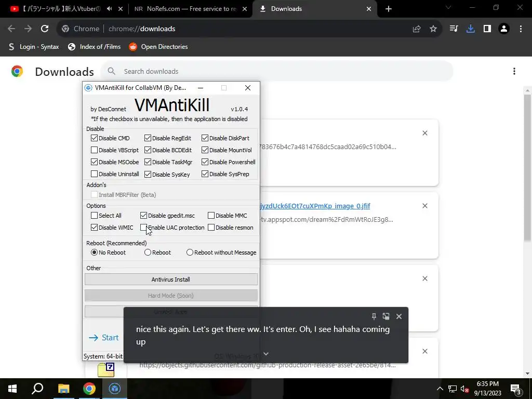Viewport: 532px width, 399px height.
Task: Toggle the side panel icon
Action: pyautogui.click(x=487, y=29)
